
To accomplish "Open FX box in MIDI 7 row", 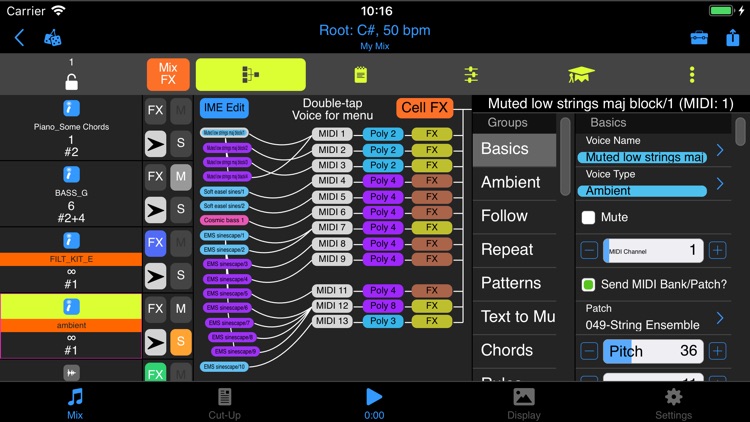I will pyautogui.click(x=432, y=227).
